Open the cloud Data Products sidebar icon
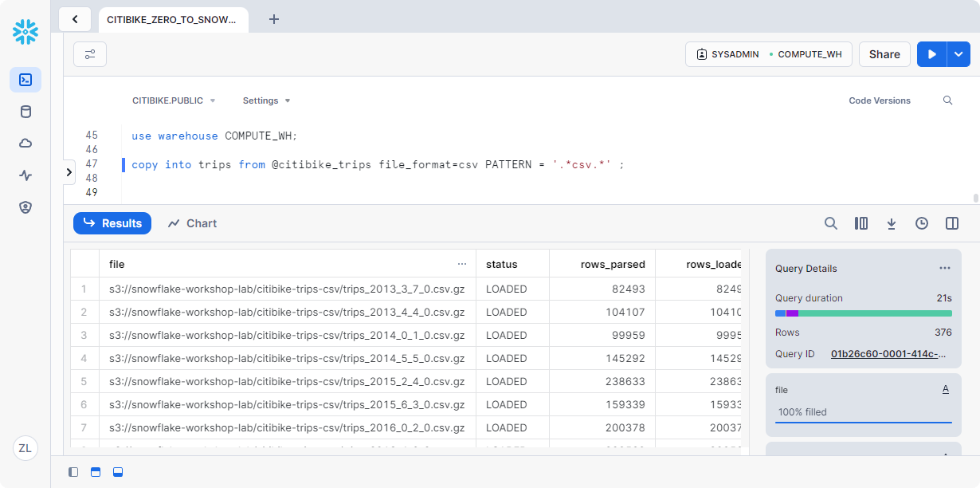 pyautogui.click(x=25, y=144)
